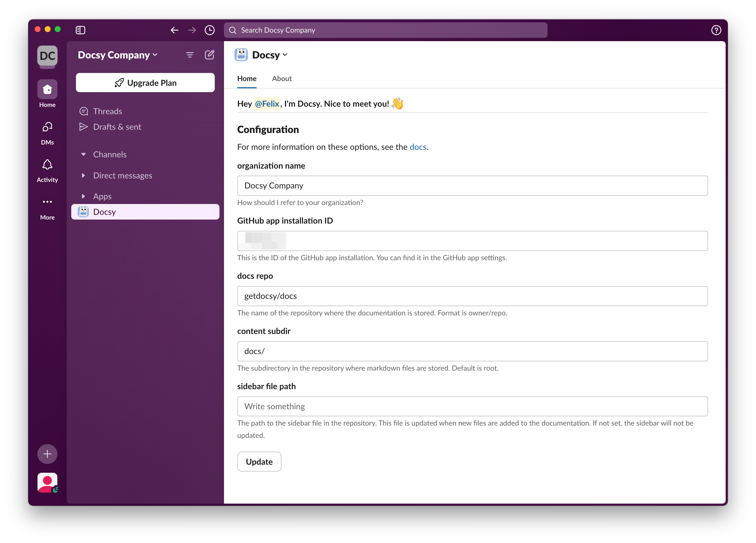Click the sidebar file path field
This screenshot has height=543, width=756.
pos(472,406)
